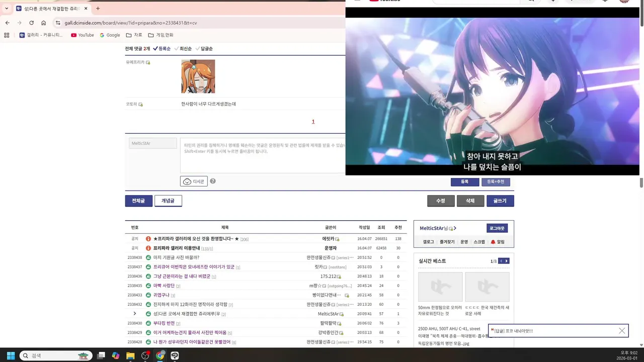Open the orange-haired dccon image in comment
644x362 pixels.
[198, 76]
